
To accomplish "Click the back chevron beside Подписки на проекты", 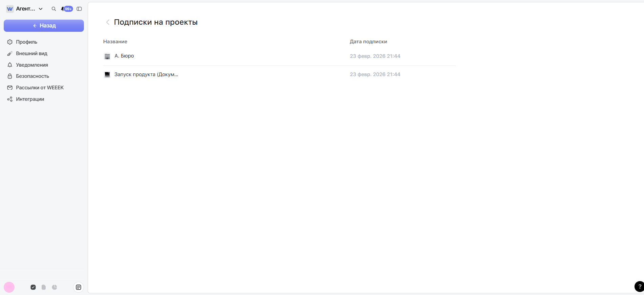I will coord(108,22).
